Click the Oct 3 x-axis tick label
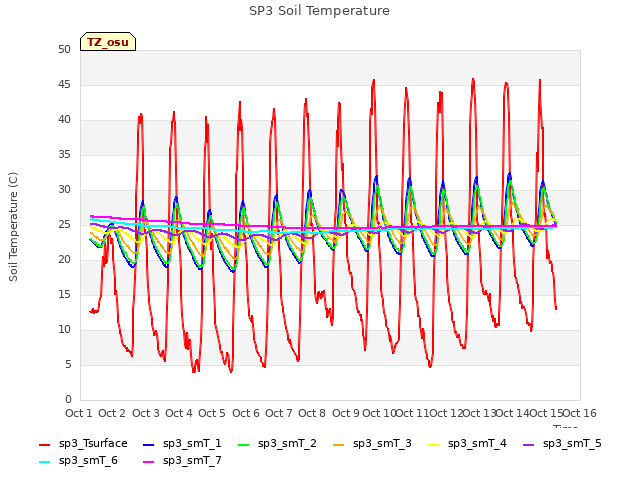Image resolution: width=640 pixels, height=480 pixels. tap(146, 413)
